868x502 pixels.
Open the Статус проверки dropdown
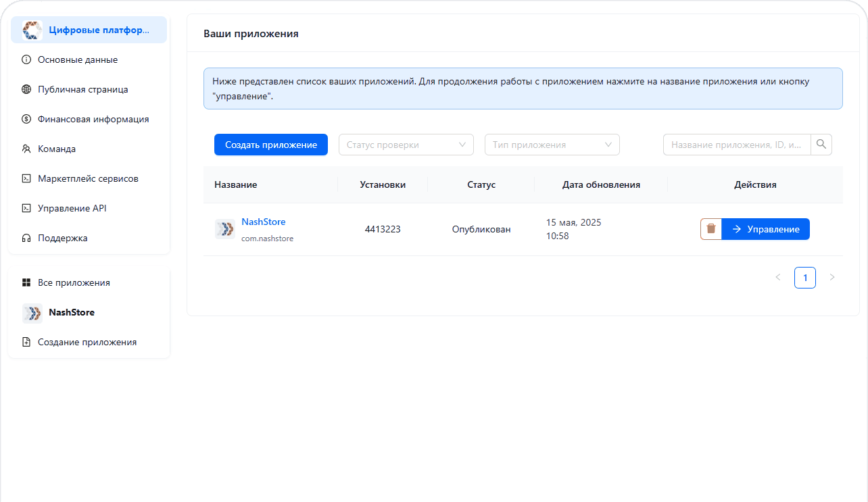coord(406,145)
